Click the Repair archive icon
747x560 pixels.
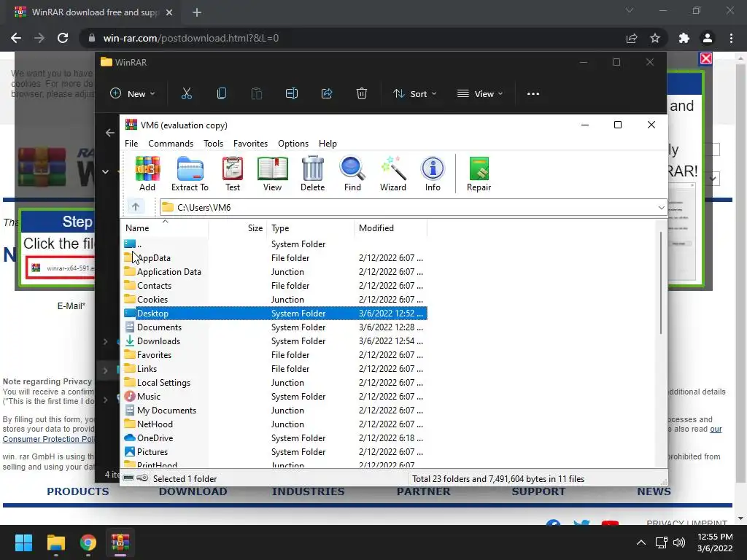pyautogui.click(x=479, y=174)
